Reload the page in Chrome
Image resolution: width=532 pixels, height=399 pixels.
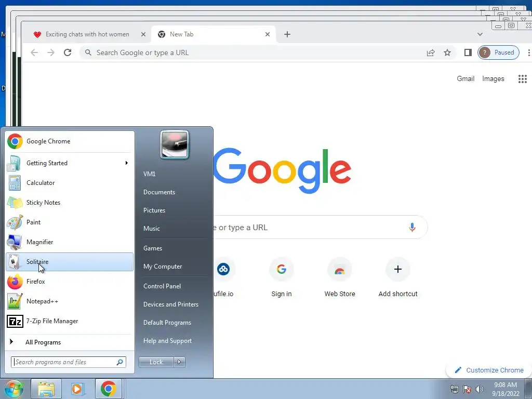[68, 52]
